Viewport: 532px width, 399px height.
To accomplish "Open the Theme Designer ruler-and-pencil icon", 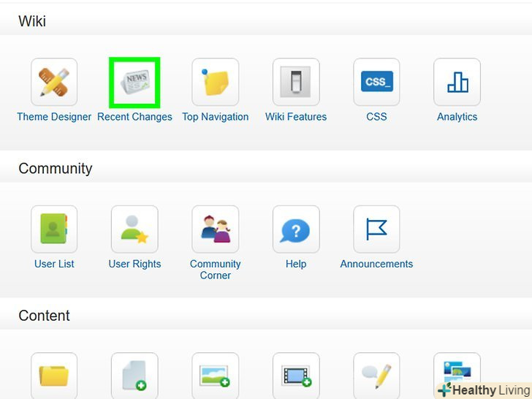I will click(54, 83).
